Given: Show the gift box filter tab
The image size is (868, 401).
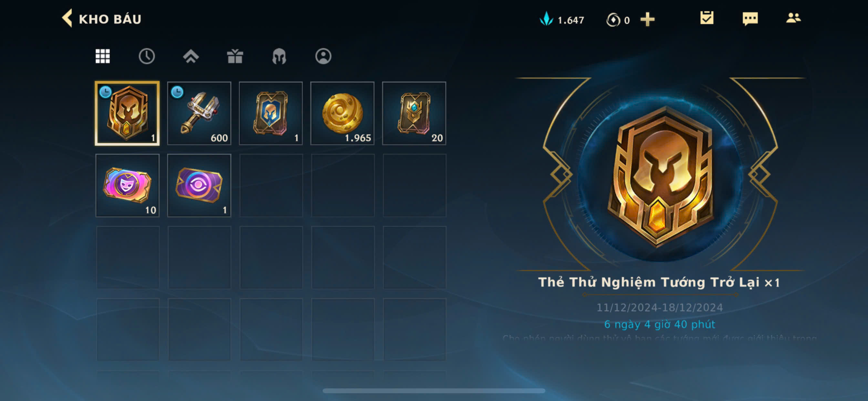Looking at the screenshot, I should coord(235,56).
